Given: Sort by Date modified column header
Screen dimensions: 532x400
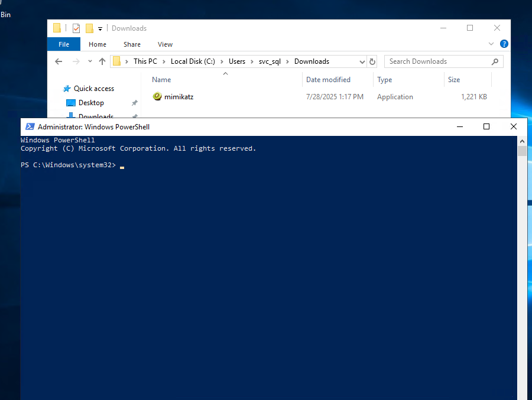Looking at the screenshot, I should point(328,80).
